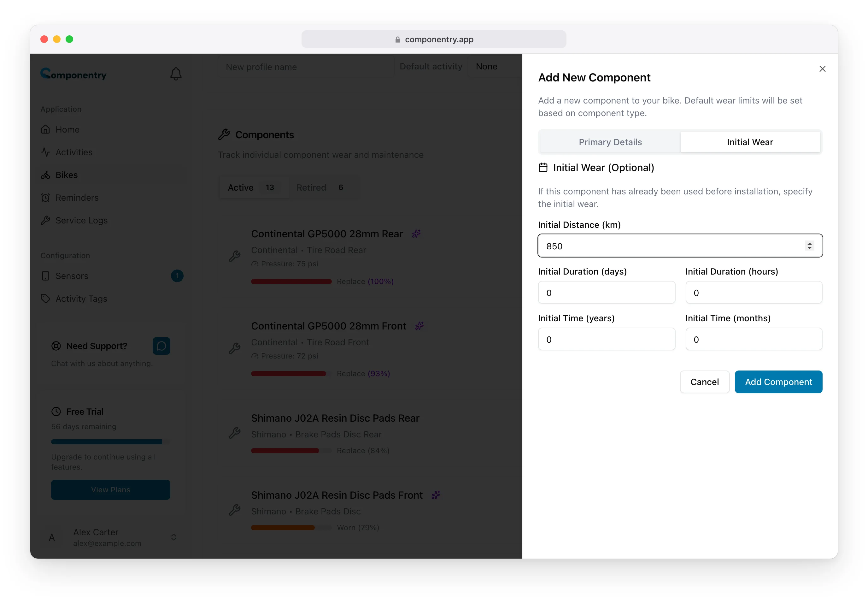Click wrench icon beside GP5000 28mm Front

point(234,348)
